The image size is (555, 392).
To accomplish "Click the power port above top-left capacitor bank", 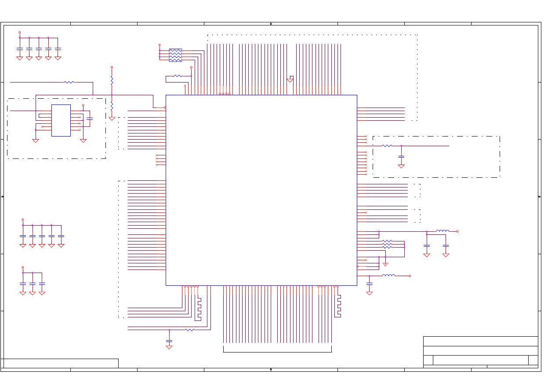I will coord(19,32).
